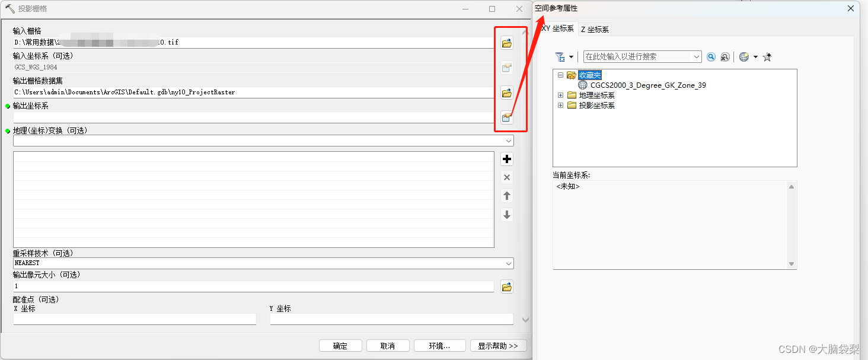
Task: Add geographic transformation with plus icon
Action: tap(507, 159)
